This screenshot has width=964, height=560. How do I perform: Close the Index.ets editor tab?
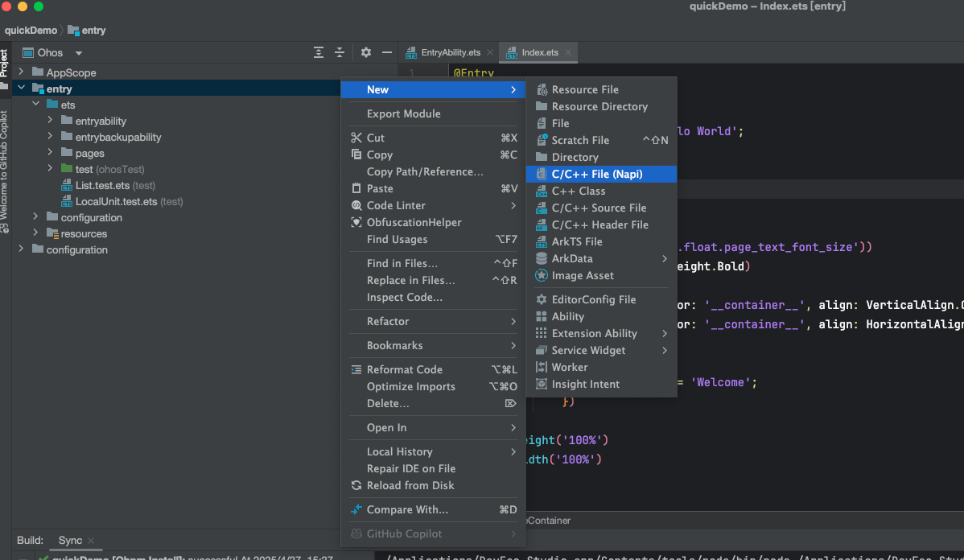(568, 53)
